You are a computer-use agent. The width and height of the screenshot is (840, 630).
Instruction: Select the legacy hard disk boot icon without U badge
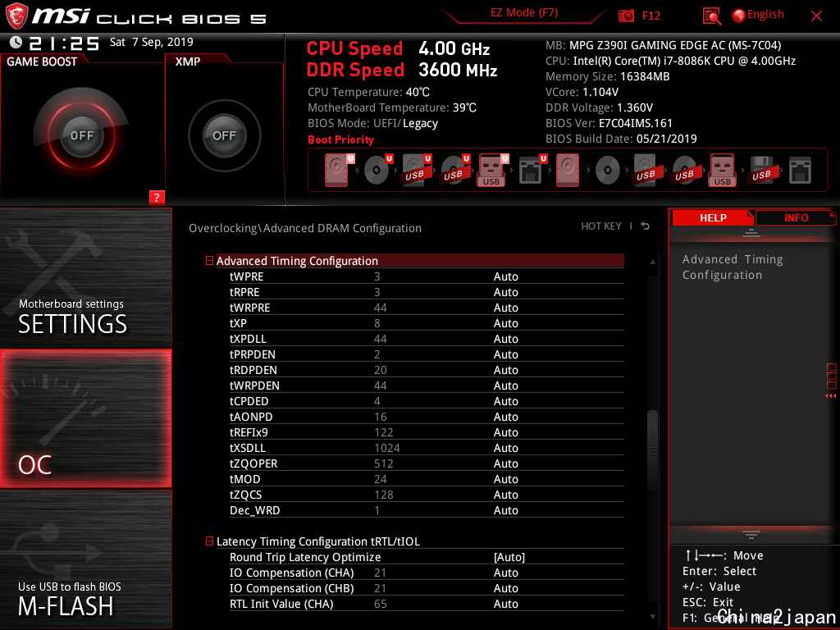(x=568, y=170)
